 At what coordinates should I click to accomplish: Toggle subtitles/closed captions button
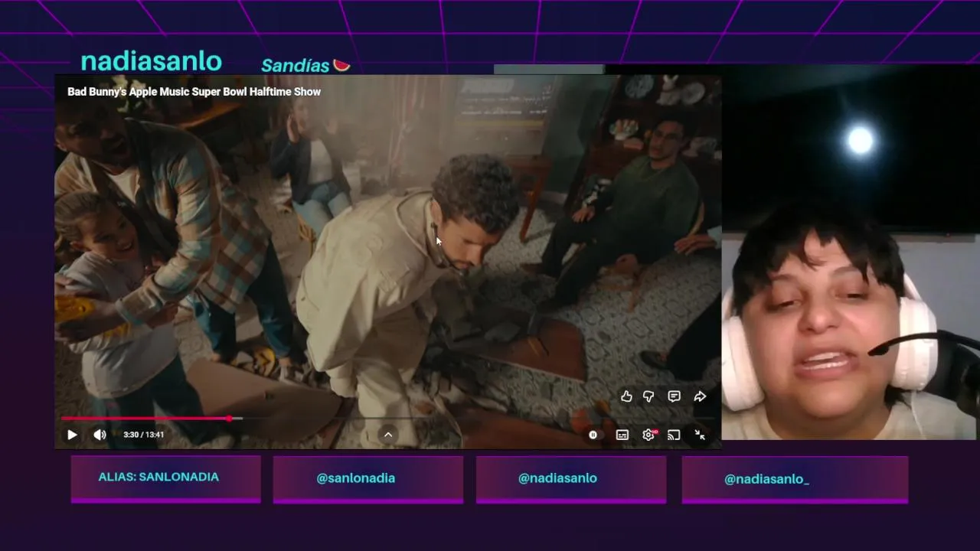622,435
